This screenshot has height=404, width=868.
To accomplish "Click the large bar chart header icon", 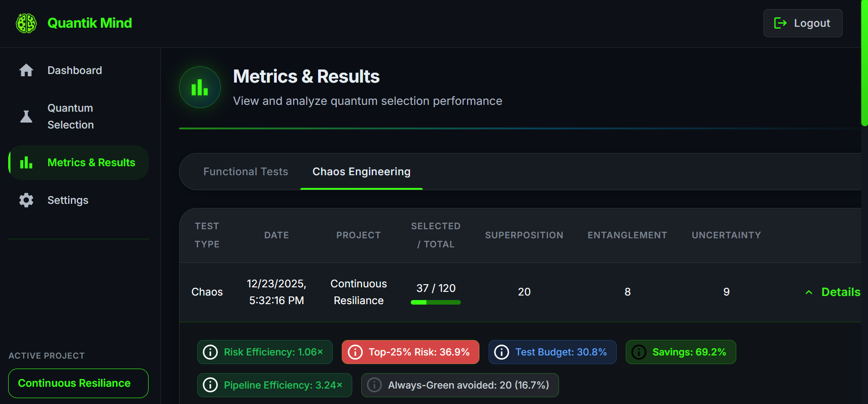I will click(x=200, y=87).
